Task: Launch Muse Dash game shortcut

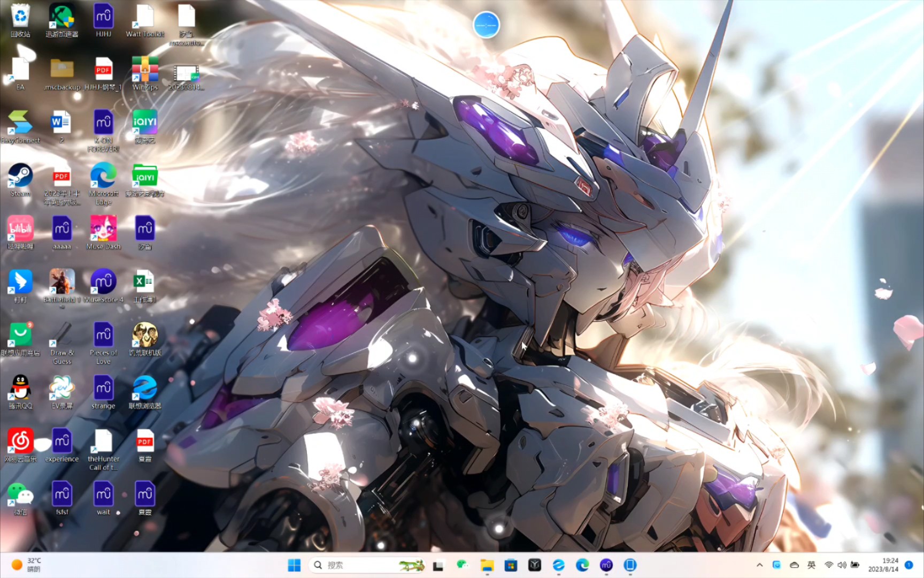Action: (103, 233)
